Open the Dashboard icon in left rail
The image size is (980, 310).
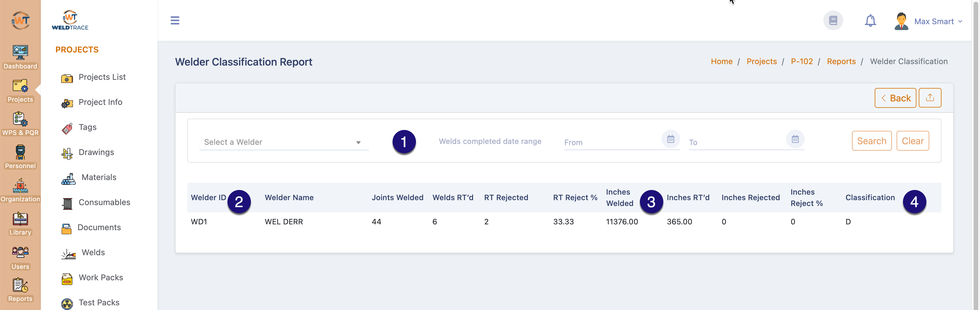(20, 53)
